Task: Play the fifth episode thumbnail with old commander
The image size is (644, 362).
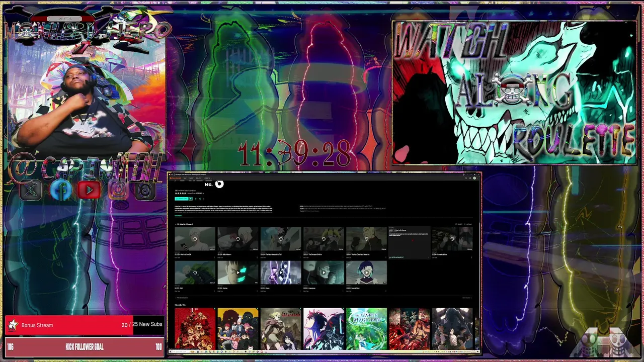Action: coord(366,239)
